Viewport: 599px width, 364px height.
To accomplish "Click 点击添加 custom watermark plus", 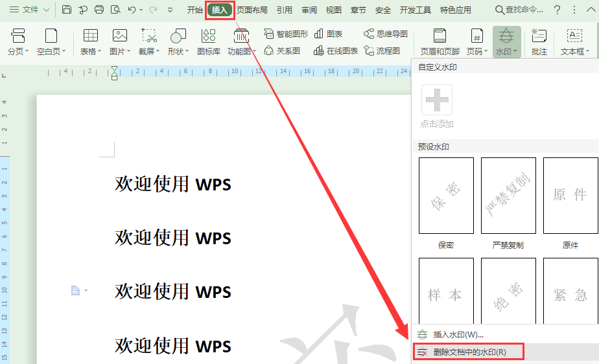I will pyautogui.click(x=437, y=100).
